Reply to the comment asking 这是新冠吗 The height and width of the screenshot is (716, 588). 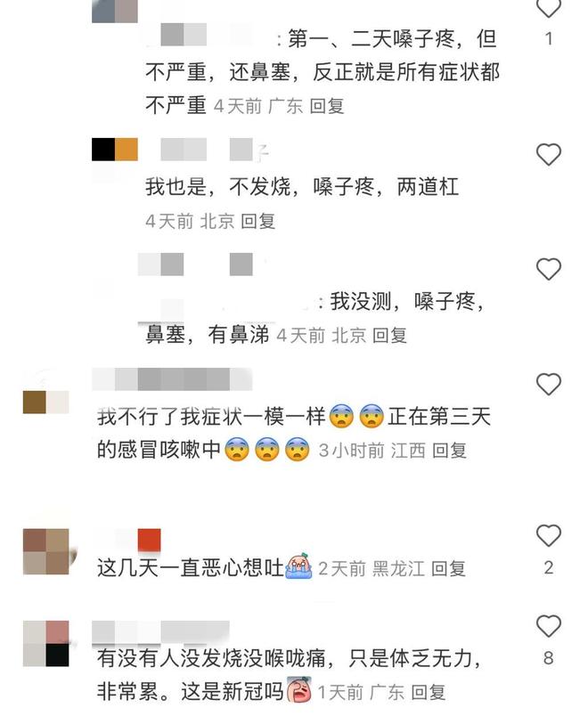[x=429, y=693]
